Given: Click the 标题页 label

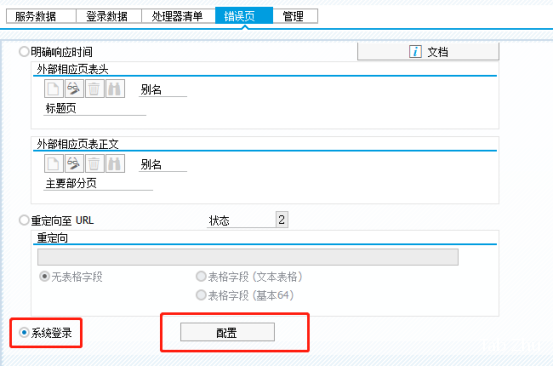Looking at the screenshot, I should tap(61, 108).
